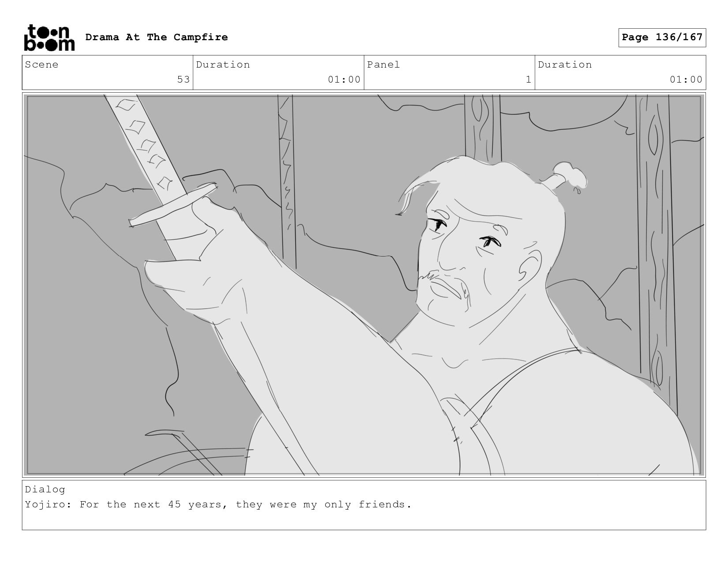Viewport: 728px width, 563px height.
Task: Click the panel Duration 01:00 value
Action: pos(686,79)
